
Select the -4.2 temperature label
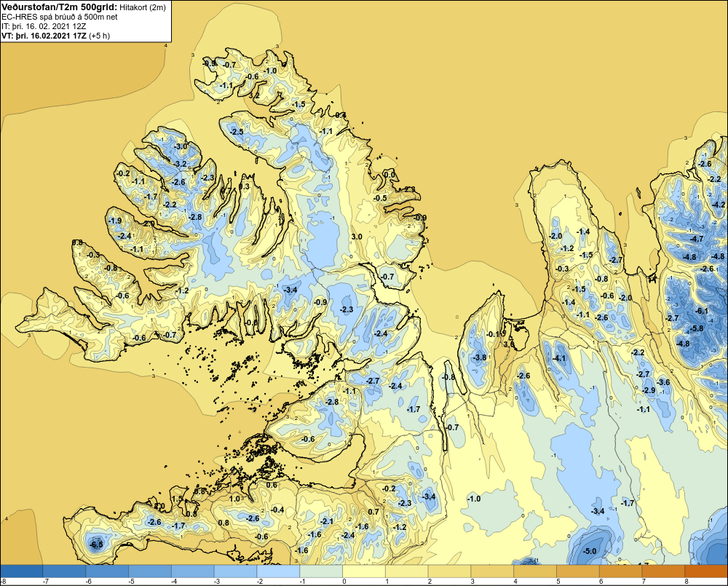coord(719,205)
